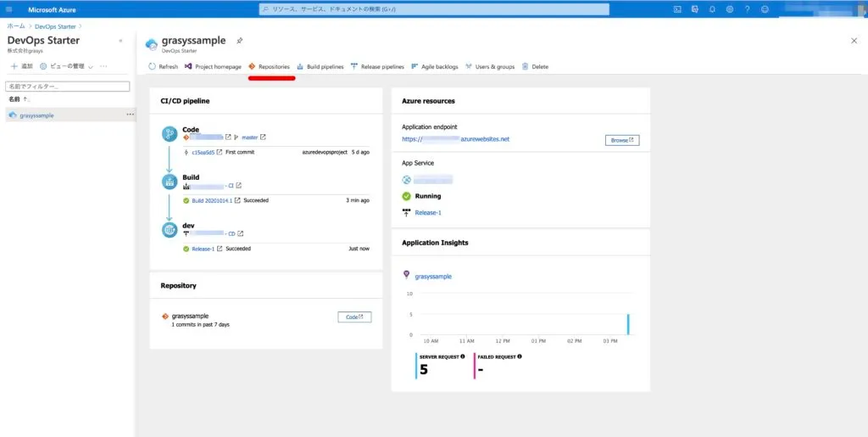868x437 pixels.
Task: Open the CI build pipeline link
Action: click(211, 186)
